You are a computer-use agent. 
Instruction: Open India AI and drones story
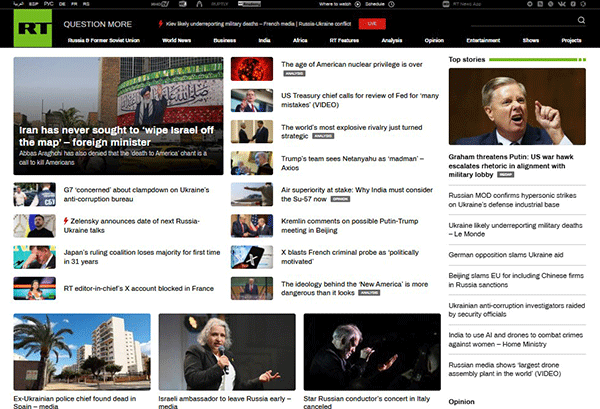516,340
